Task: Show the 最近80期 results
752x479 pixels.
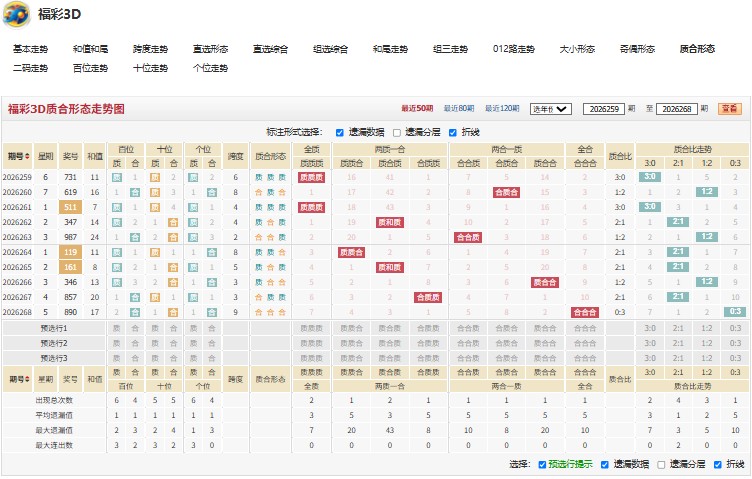Action: [458, 109]
